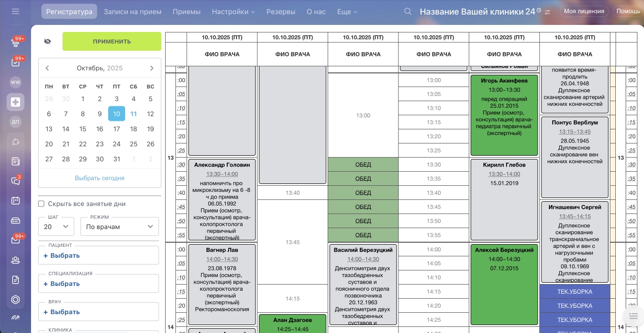Expand the Настройки menu
644x333 pixels.
point(233,12)
